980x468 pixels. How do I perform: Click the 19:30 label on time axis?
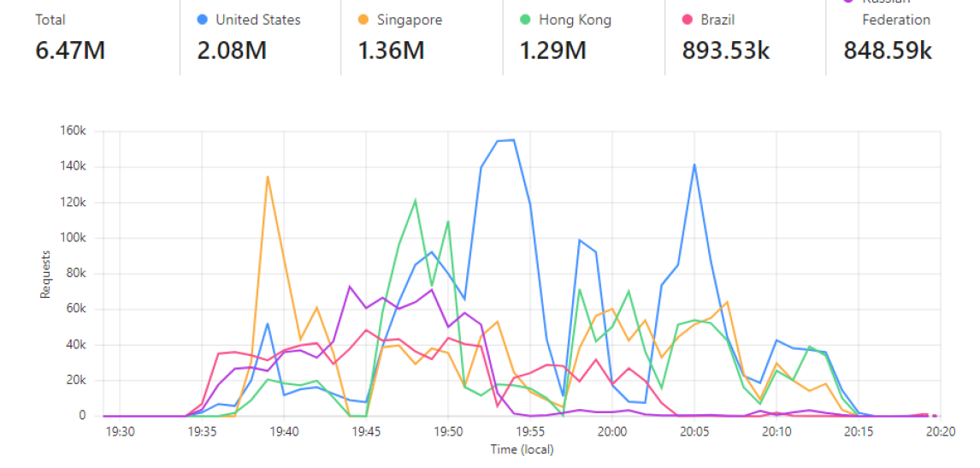119,433
